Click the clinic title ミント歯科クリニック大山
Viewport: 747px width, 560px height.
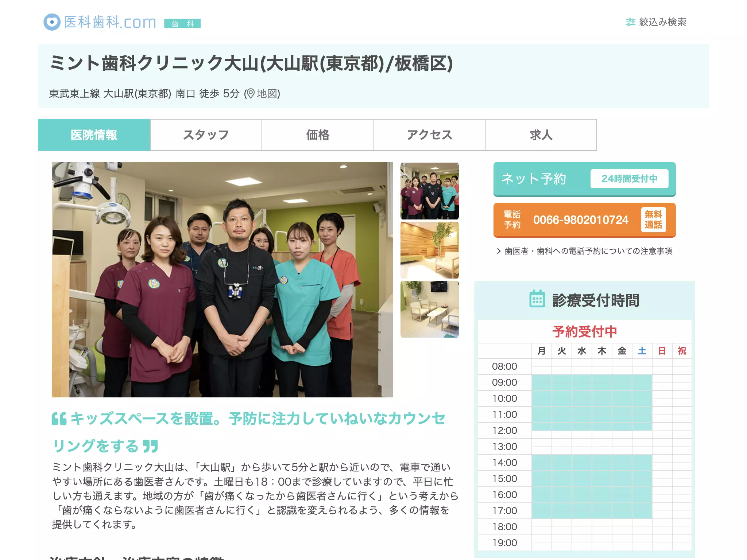251,63
